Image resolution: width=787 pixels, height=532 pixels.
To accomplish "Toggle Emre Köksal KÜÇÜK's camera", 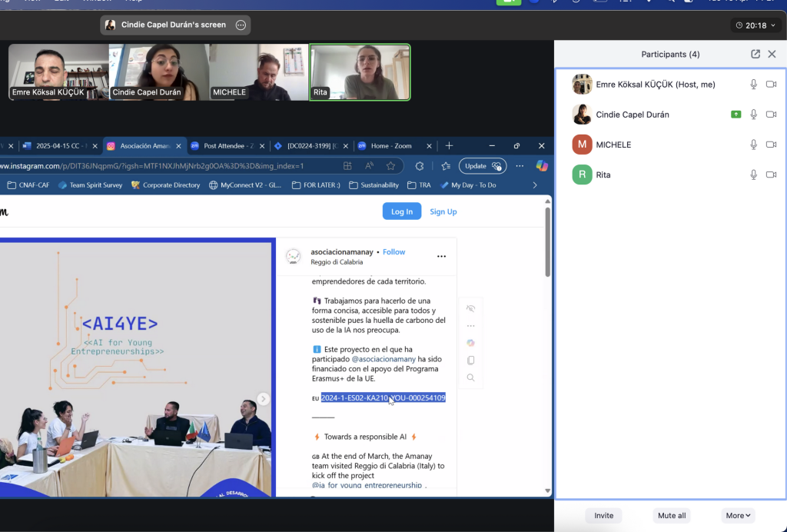I will [x=771, y=85].
